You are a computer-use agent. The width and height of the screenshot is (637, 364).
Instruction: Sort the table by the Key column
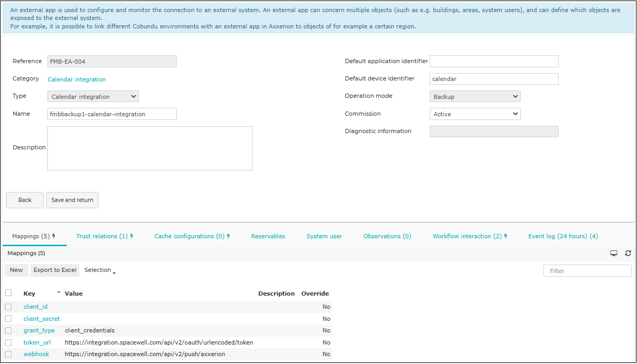pos(29,294)
